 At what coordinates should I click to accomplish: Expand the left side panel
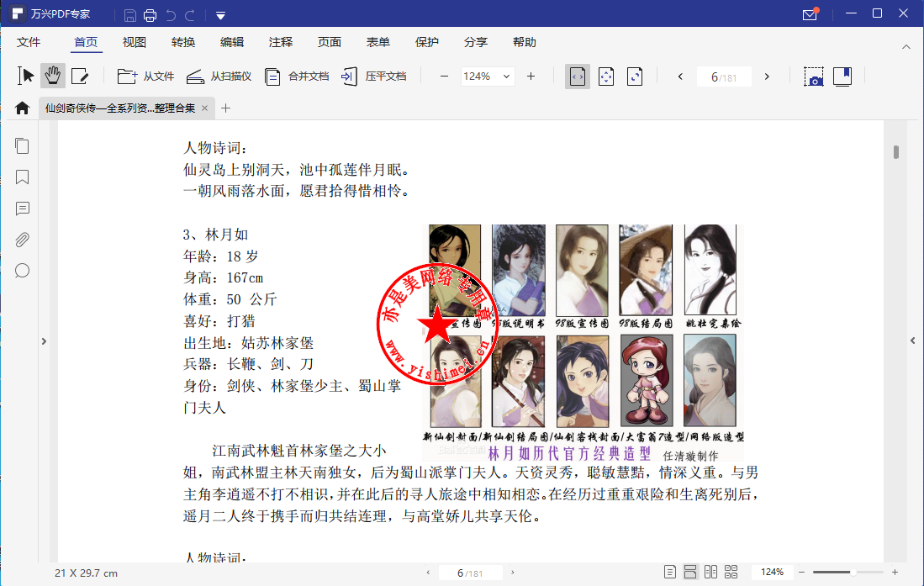(44, 341)
